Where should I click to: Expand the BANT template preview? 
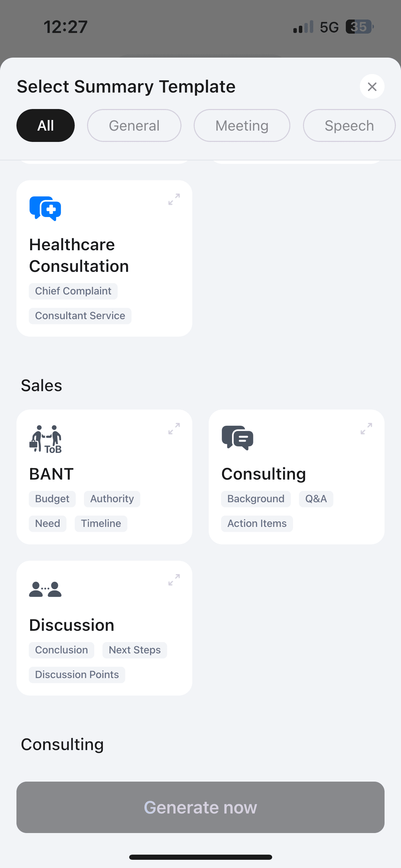174,429
